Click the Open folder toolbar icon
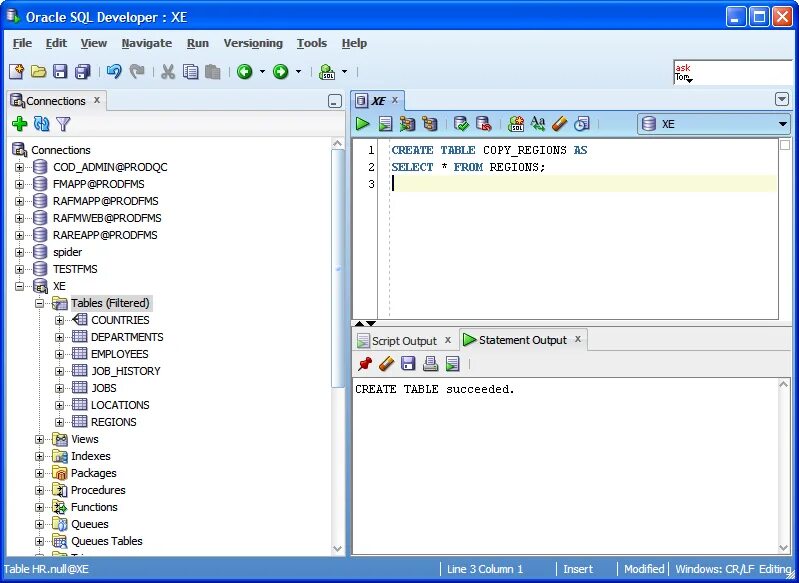Viewport: 799px width, 583px height. (x=39, y=72)
